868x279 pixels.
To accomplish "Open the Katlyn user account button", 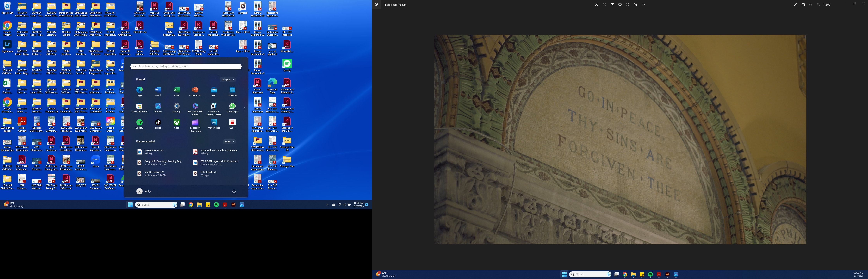I will tap(144, 191).
